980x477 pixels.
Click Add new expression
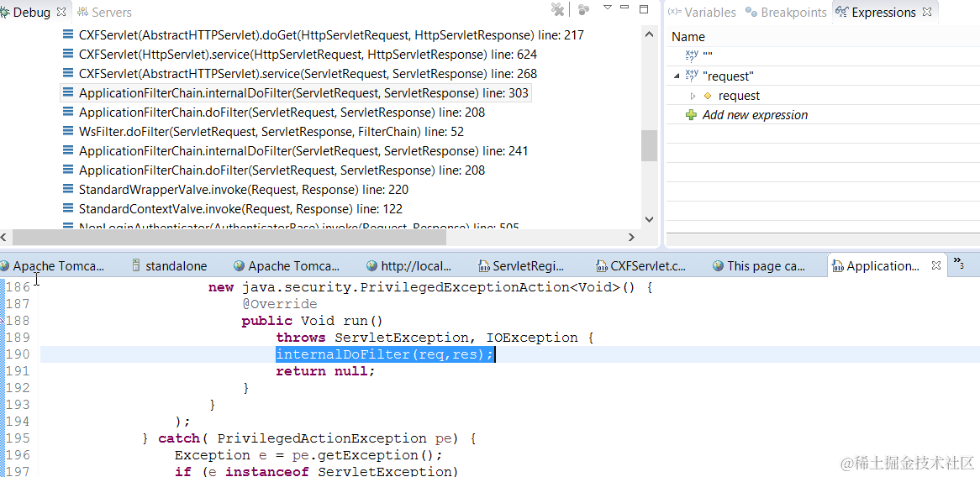pos(755,115)
